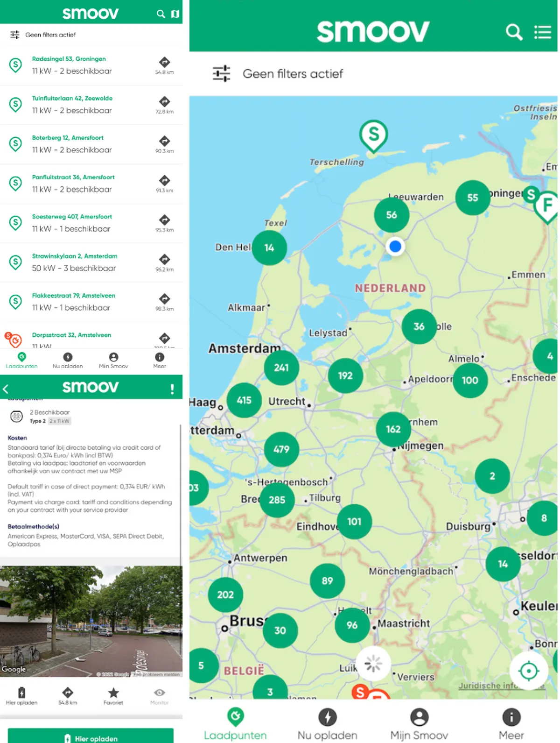Viewport: 560px width, 743px height.
Task: Toggle the Monitor eye icon
Action: (x=160, y=692)
